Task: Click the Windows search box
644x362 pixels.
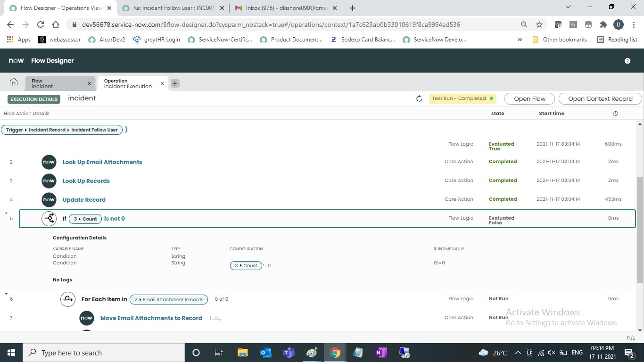Action: 104,353
